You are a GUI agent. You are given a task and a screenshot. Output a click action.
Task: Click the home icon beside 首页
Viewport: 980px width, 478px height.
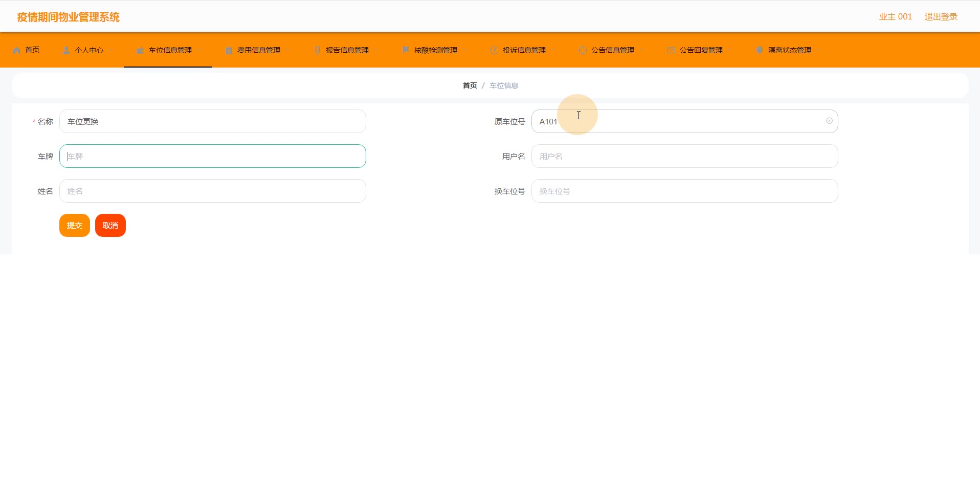16,50
